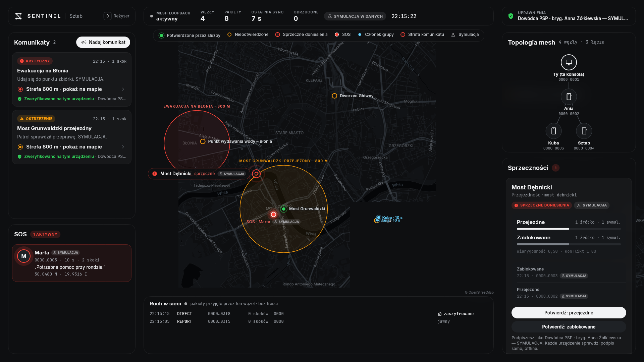Select Ania node in mesh topology
This screenshot has width=644, height=362.
click(569, 97)
